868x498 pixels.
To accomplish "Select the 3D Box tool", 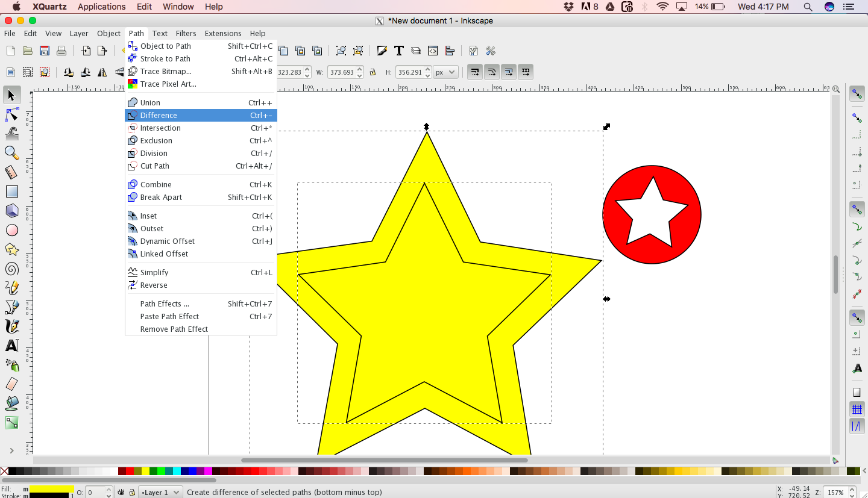I will point(11,211).
